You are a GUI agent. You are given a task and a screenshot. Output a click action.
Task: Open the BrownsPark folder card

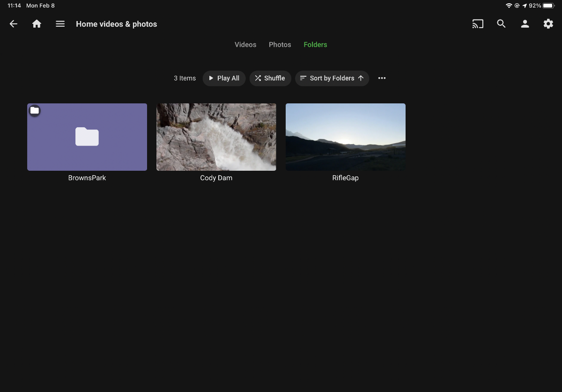coord(87,137)
